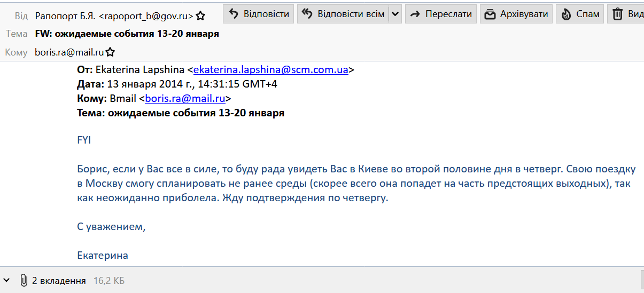Mark the message as Спам
Image resolution: width=644 pixels, height=293 pixels.
click(x=580, y=14)
